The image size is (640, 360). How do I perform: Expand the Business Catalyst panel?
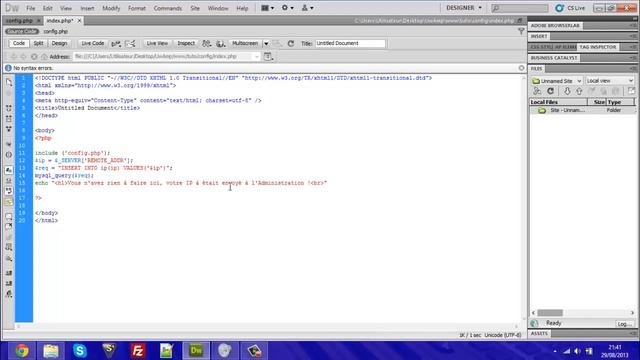pyautogui.click(x=554, y=58)
